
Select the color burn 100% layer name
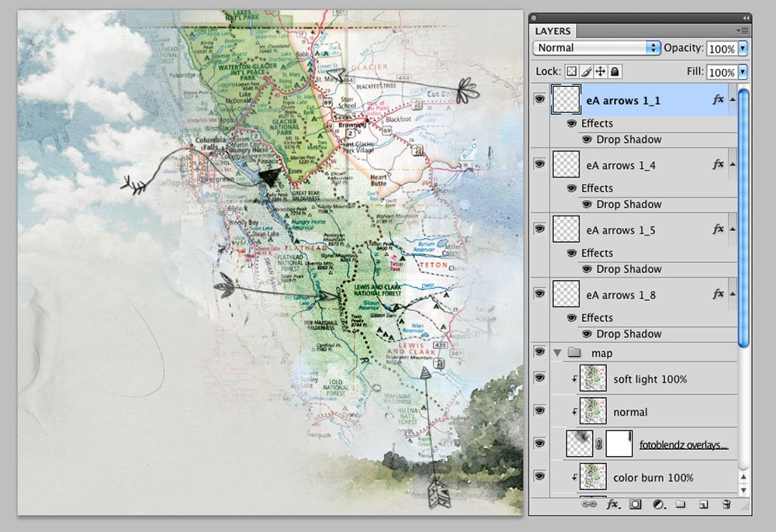653,478
